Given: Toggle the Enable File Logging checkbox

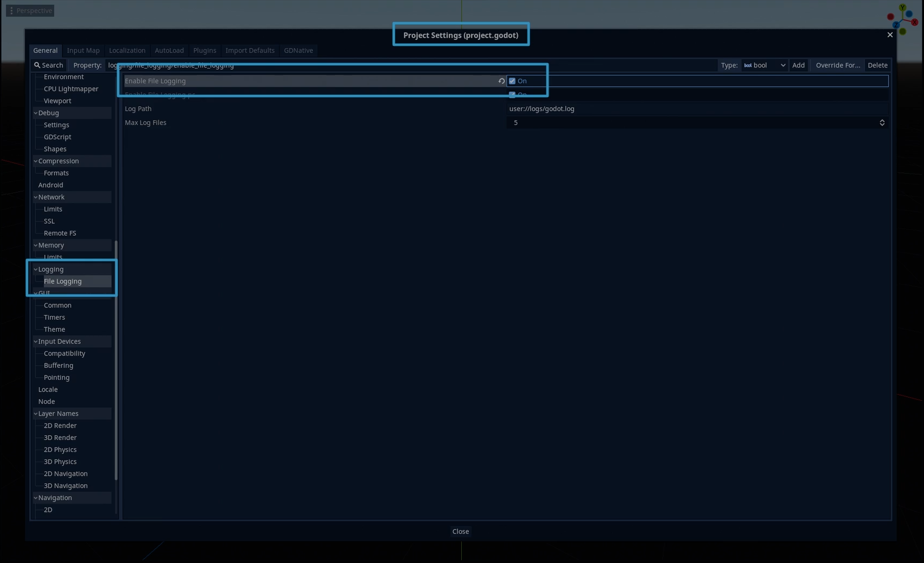Looking at the screenshot, I should click(512, 81).
